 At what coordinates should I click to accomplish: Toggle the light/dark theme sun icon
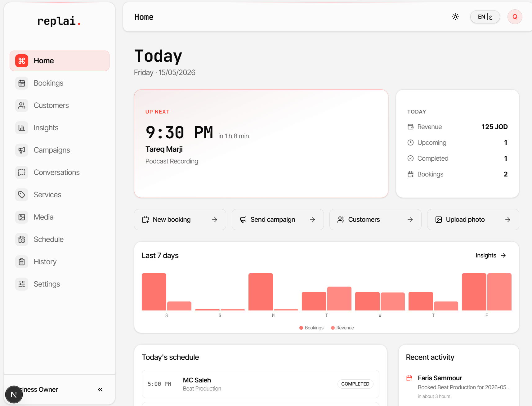coord(455,17)
